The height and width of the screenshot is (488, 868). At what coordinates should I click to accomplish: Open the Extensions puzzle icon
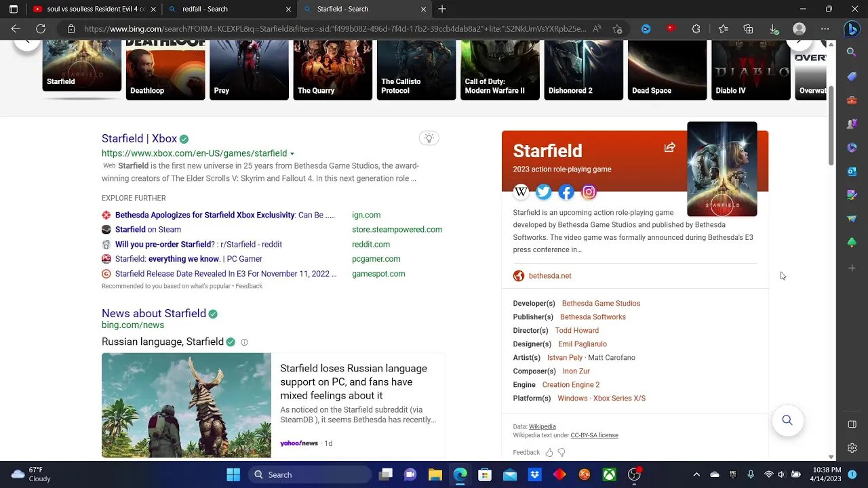pos(696,29)
